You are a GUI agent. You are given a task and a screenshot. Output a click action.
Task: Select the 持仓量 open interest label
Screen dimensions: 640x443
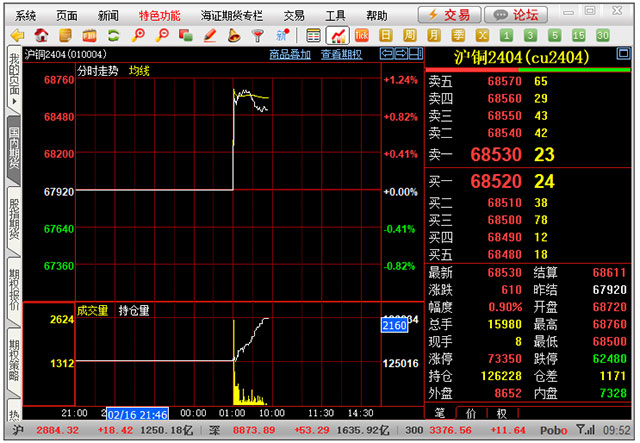[x=134, y=311]
